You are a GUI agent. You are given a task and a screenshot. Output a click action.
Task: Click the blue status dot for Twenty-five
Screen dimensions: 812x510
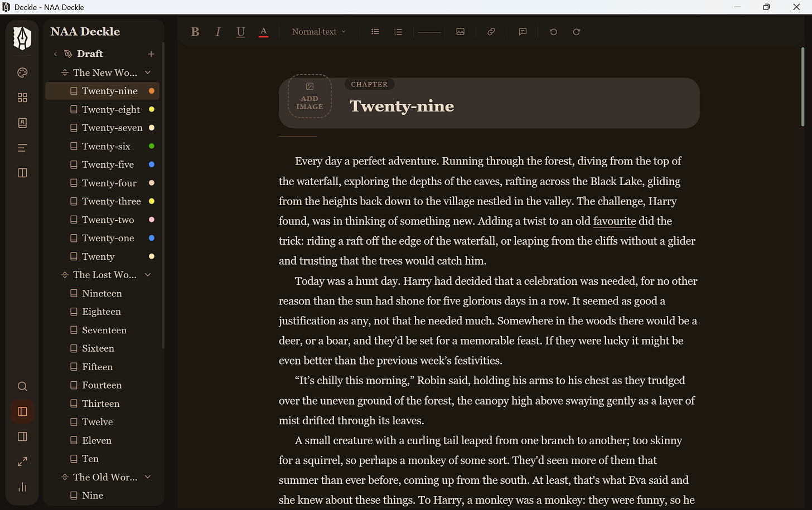[152, 164]
